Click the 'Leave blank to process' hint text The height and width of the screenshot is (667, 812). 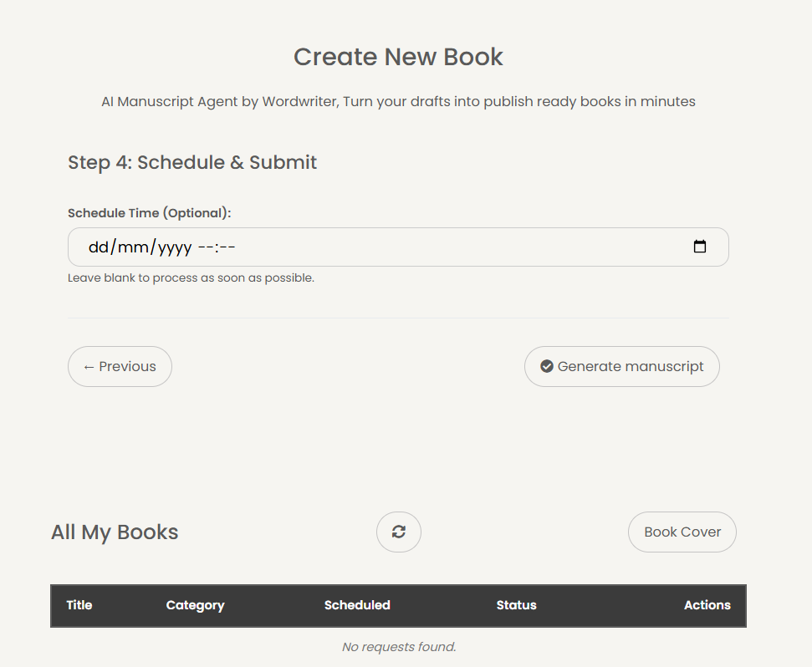point(192,277)
